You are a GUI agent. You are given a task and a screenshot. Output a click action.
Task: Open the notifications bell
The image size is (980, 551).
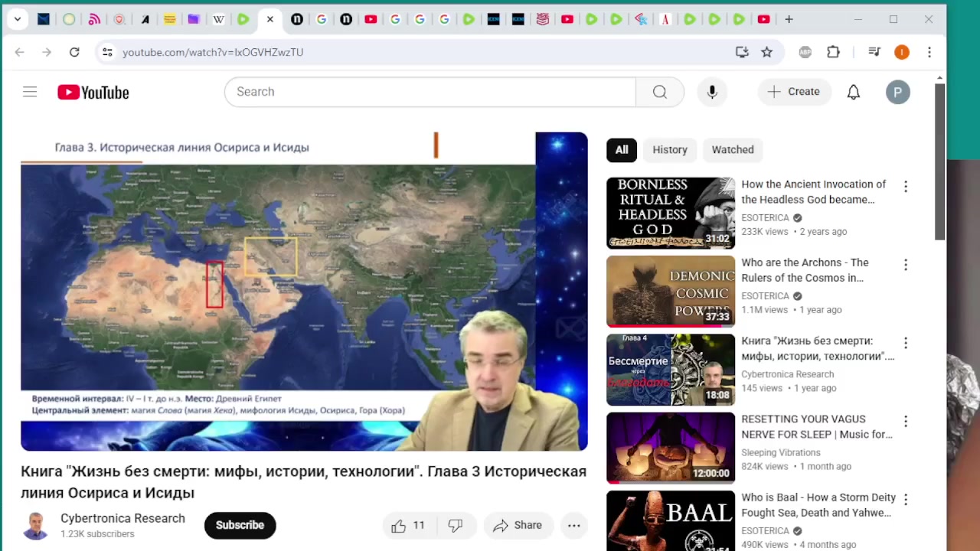click(x=853, y=92)
